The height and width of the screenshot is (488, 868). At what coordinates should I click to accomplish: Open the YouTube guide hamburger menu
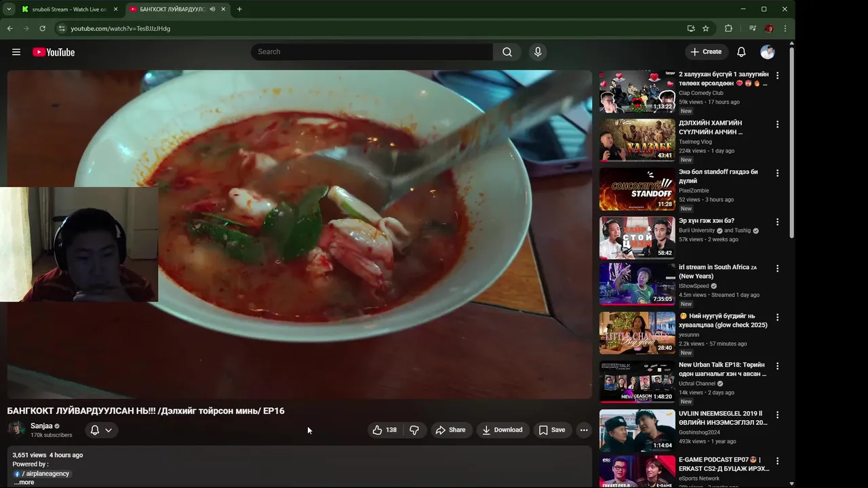pyautogui.click(x=16, y=52)
